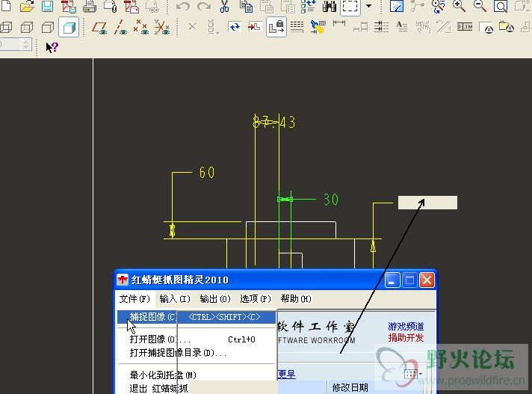Toggle the shaded display mode button
This screenshot has height=394, width=532.
(x=69, y=27)
